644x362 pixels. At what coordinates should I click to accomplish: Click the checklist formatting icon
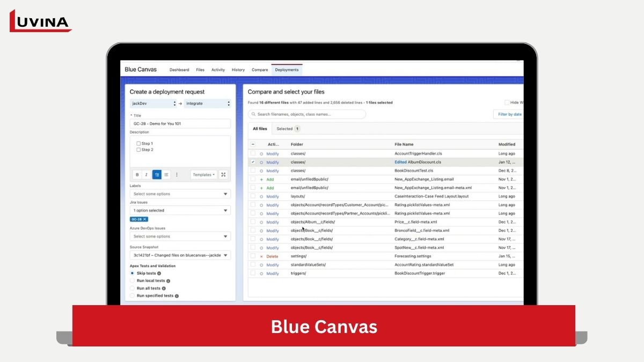157,175
